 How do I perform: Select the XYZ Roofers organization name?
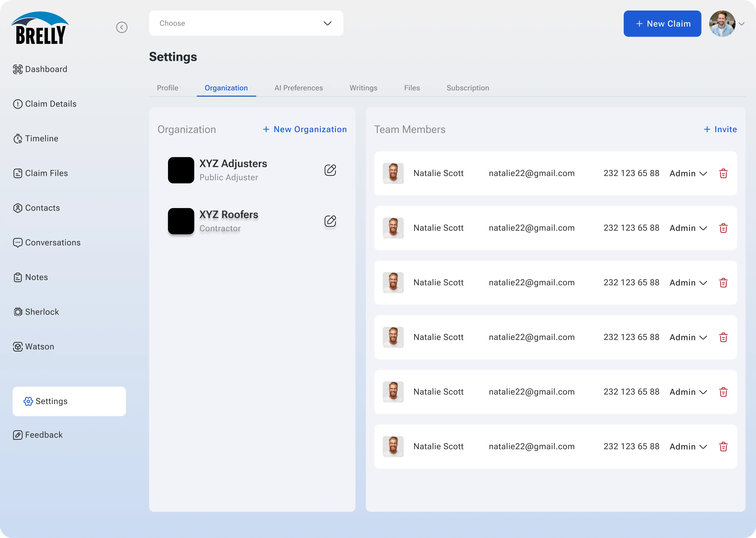point(229,215)
